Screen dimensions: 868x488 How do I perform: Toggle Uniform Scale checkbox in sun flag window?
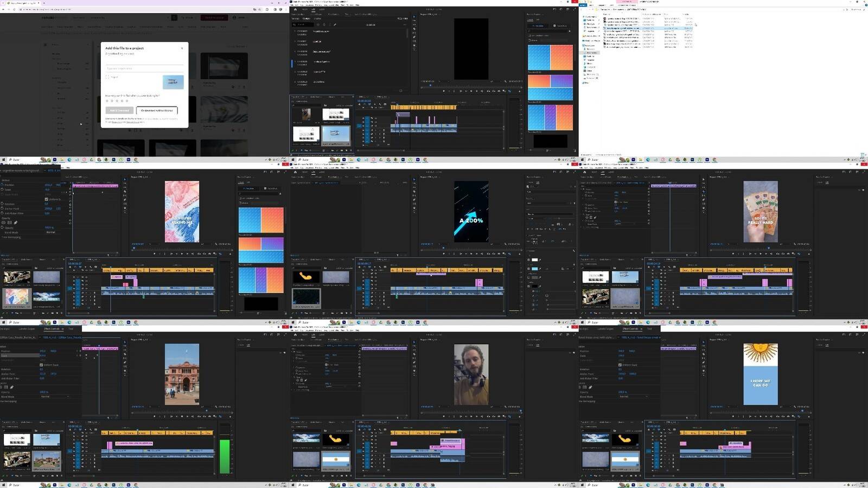(620, 365)
